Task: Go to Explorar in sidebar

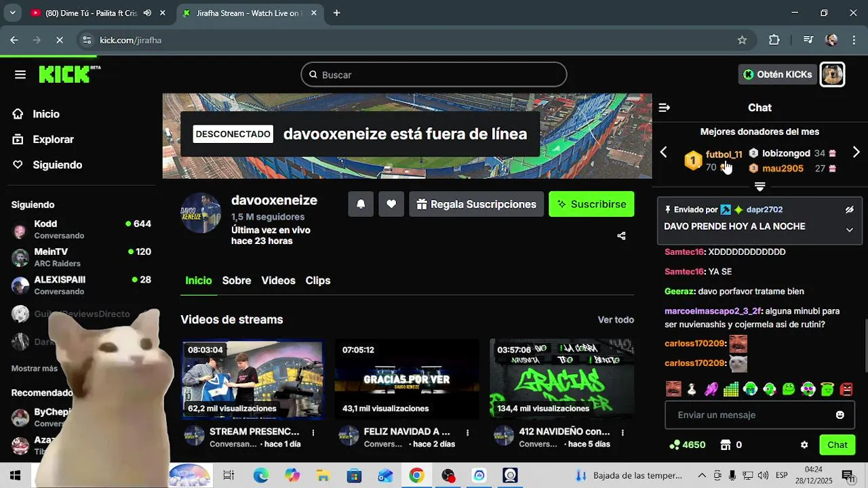Action: (x=53, y=139)
